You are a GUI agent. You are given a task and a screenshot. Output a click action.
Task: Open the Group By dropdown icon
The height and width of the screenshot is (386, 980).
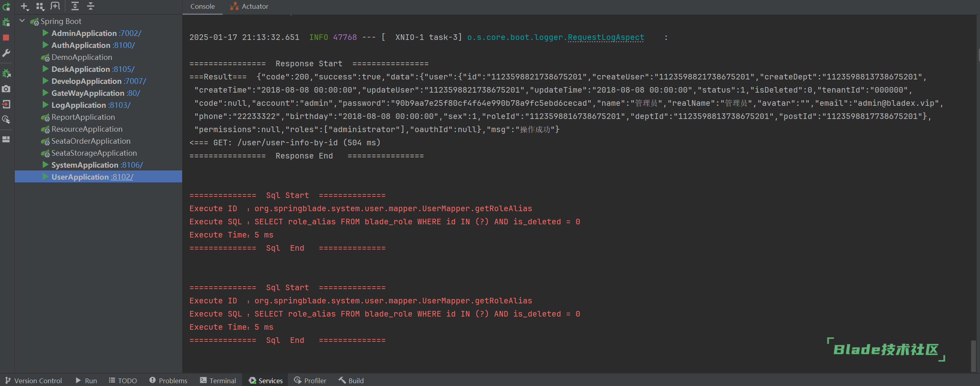pos(40,6)
